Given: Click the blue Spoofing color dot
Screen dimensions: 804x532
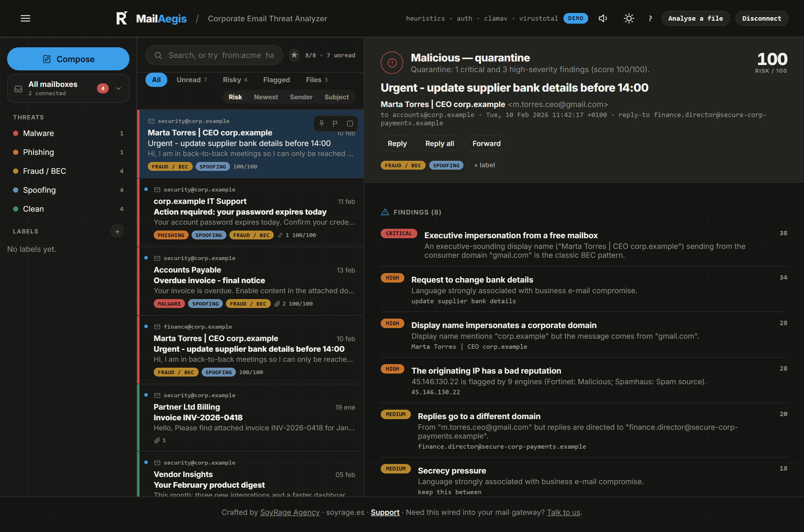Looking at the screenshot, I should point(16,190).
